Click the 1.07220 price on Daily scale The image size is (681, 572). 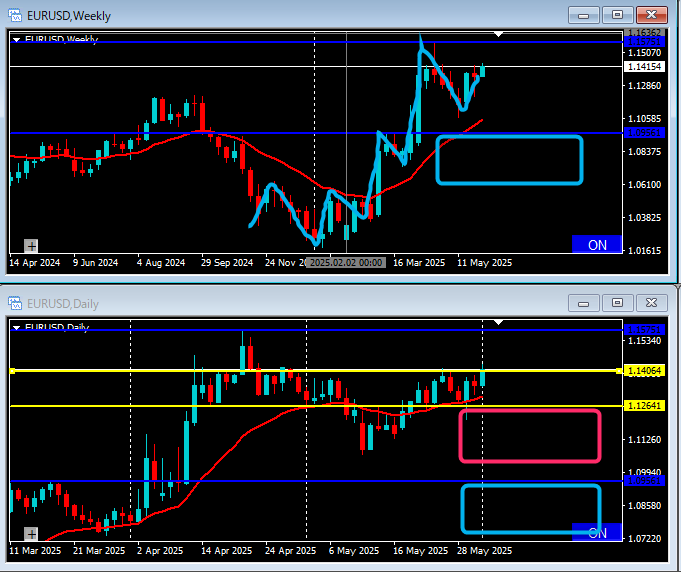645,539
